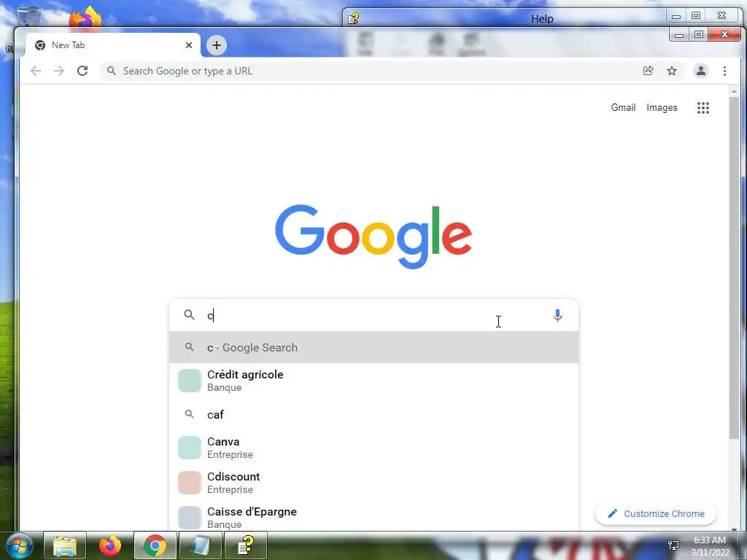Click Customize Chrome button
This screenshot has height=560, width=747.
tap(656, 514)
